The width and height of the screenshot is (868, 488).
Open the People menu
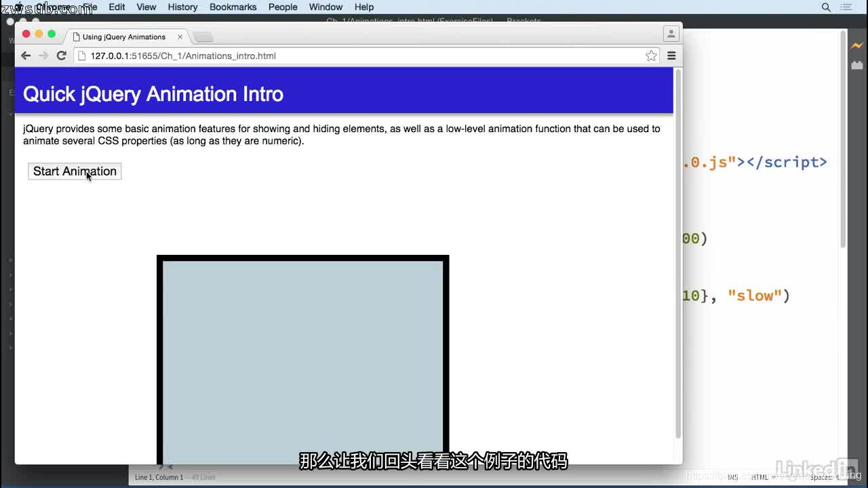[x=283, y=7]
